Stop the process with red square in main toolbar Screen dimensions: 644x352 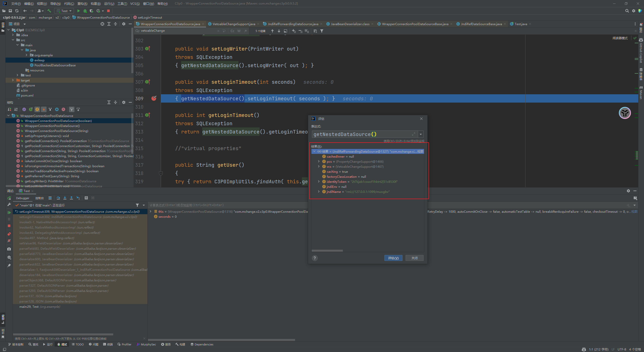108,11
